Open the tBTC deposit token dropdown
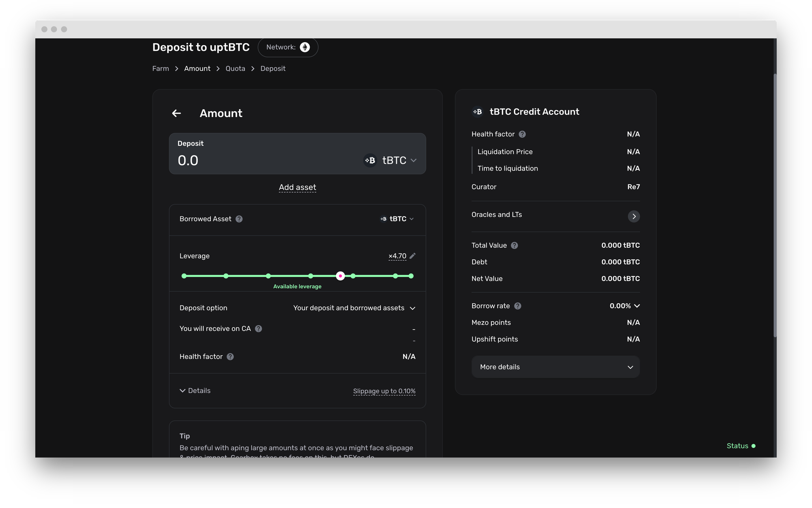This screenshot has height=508, width=812. click(390, 160)
